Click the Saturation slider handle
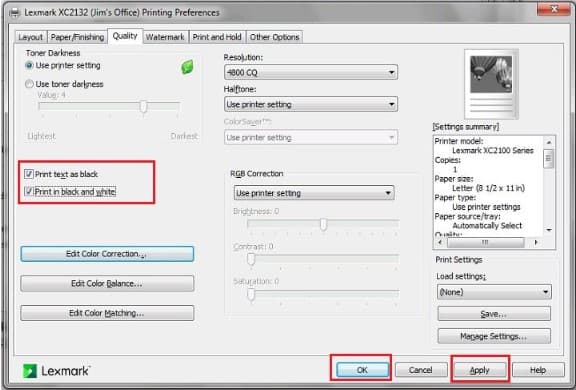 pos(251,294)
